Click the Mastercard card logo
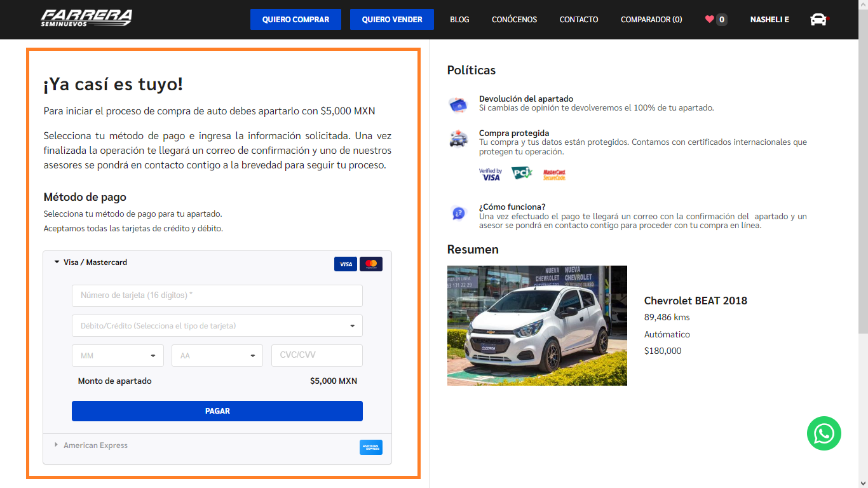Screen dimensions: 868x488 [371, 264]
